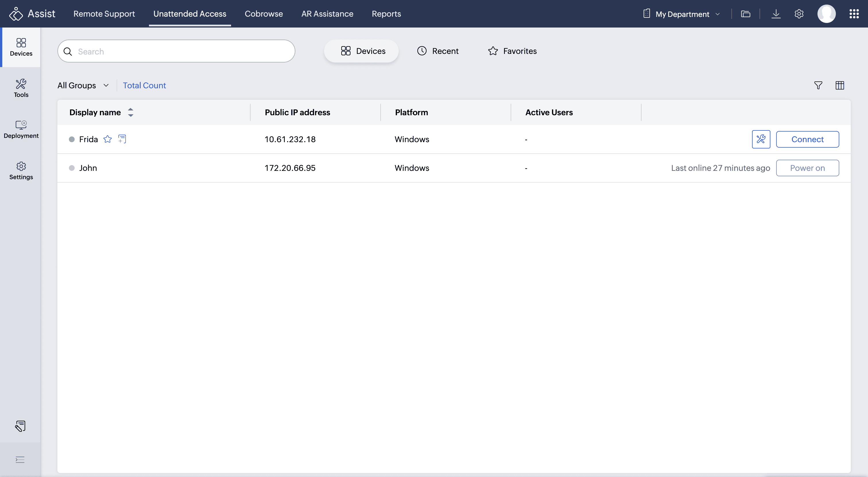Open Tools in the left sidebar
868x477 pixels.
point(21,88)
